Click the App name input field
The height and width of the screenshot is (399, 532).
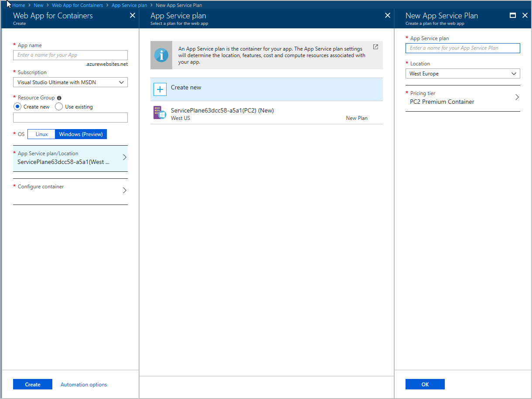(x=70, y=55)
